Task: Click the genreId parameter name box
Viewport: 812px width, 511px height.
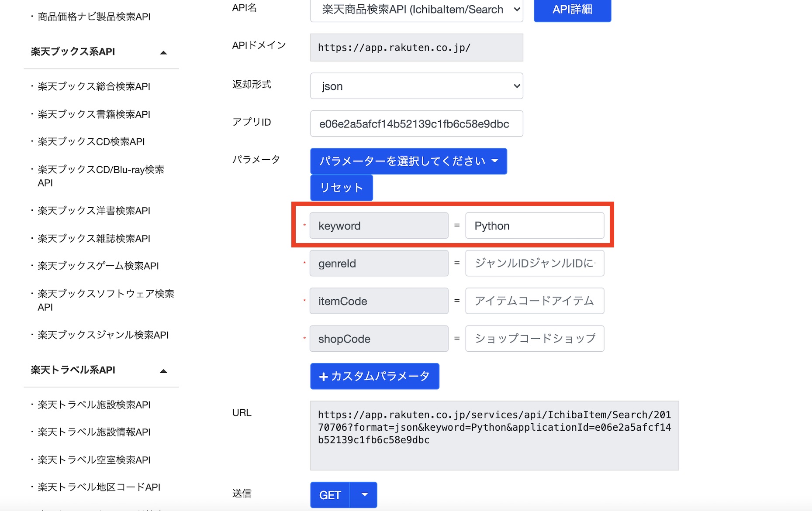Action: (379, 263)
